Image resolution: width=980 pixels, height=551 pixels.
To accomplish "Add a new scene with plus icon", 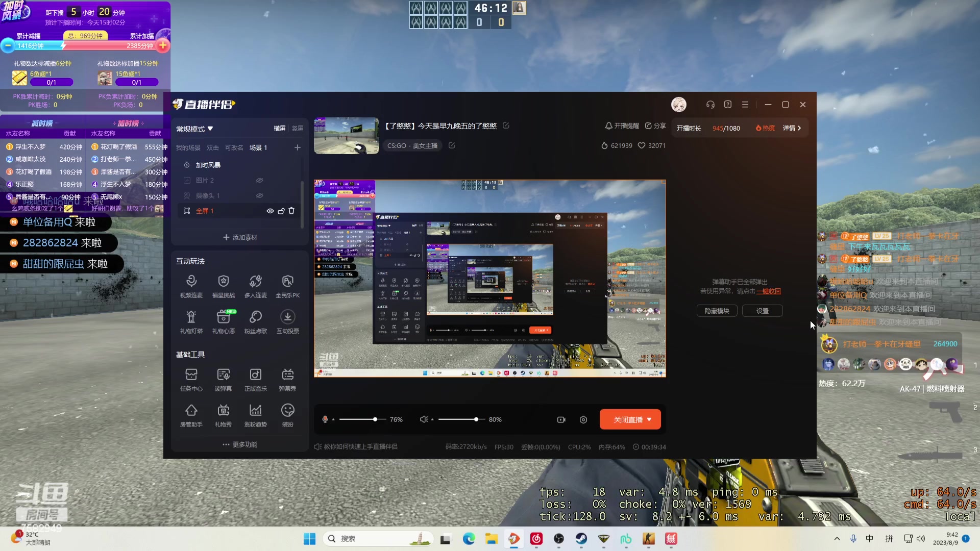I will [x=298, y=147].
